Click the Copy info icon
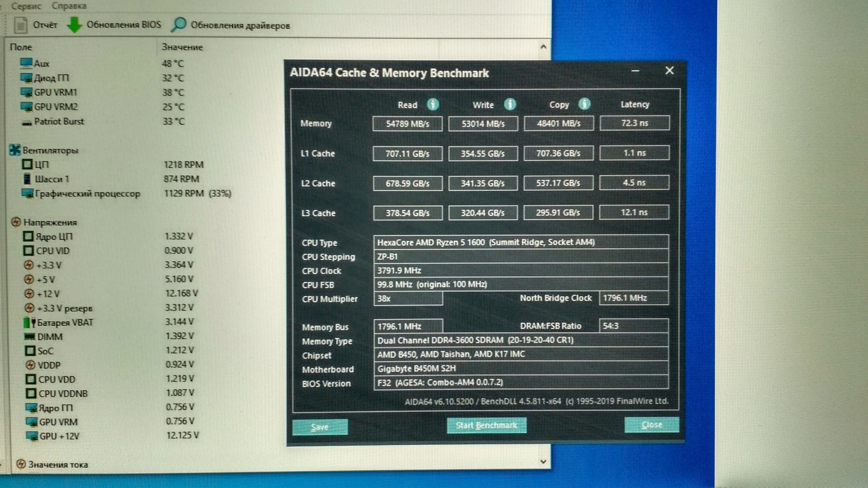The image size is (868, 488). 584,104
